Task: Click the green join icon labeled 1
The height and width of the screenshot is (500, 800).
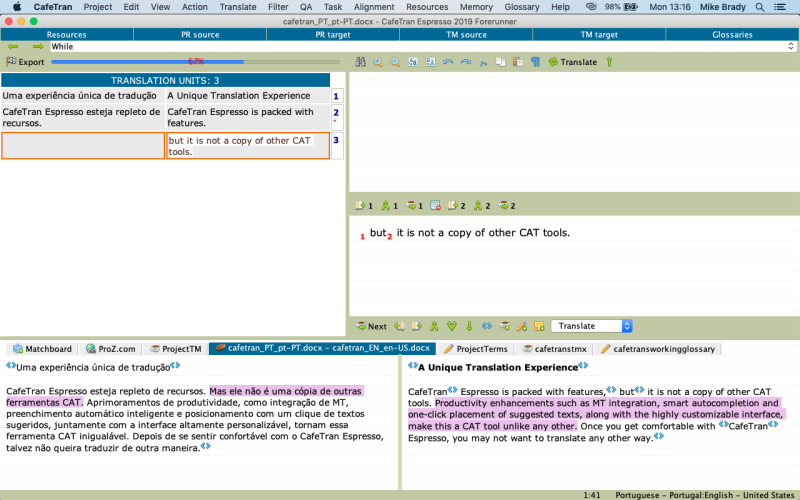Action: (390, 206)
